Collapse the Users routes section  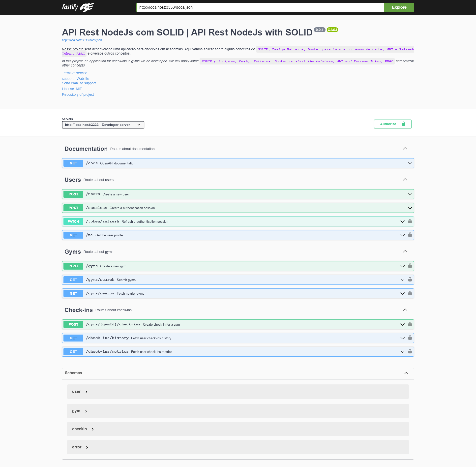tap(405, 180)
